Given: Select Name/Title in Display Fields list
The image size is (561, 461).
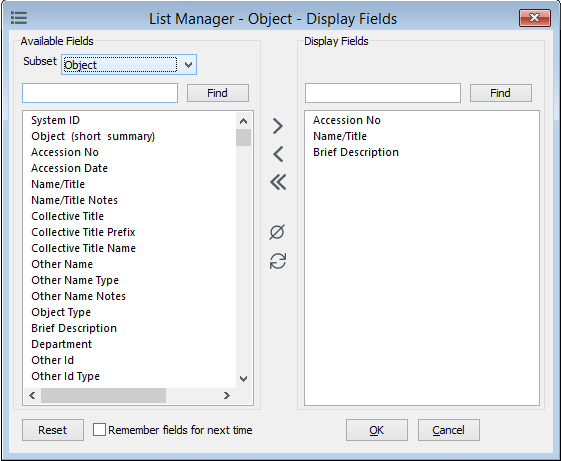Looking at the screenshot, I should coord(340,136).
